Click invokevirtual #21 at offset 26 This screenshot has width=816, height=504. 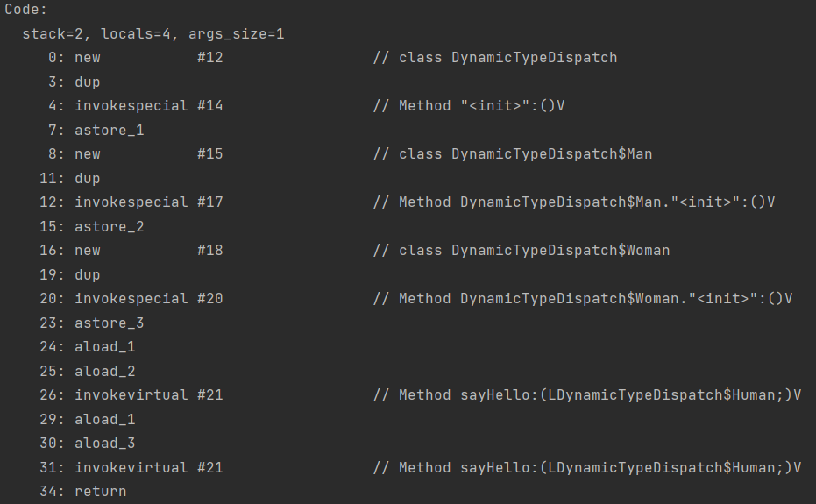148,395
